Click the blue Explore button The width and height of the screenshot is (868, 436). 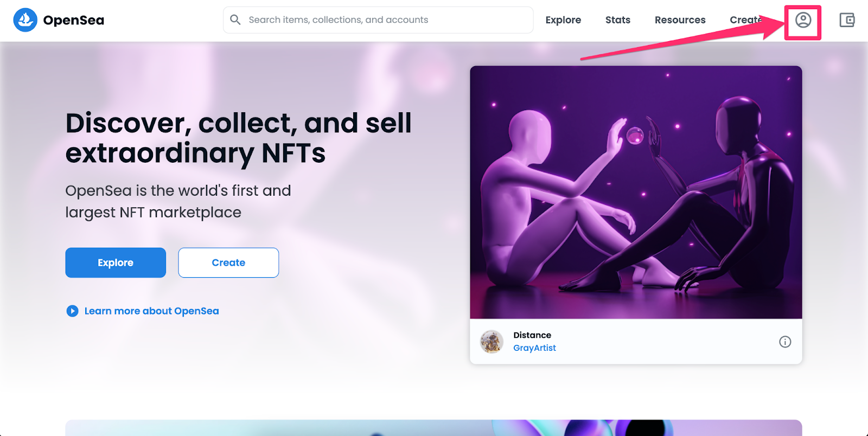coord(115,262)
